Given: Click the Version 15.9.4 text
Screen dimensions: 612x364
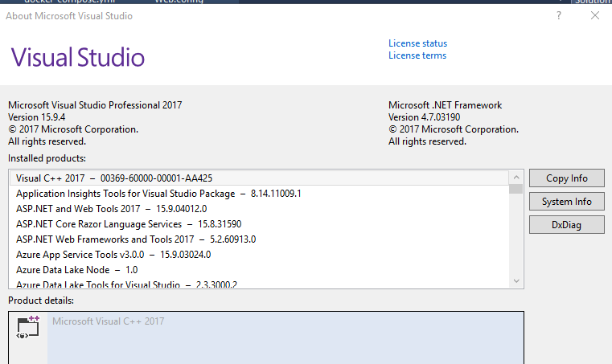Looking at the screenshot, I should pyautogui.click(x=37, y=117).
